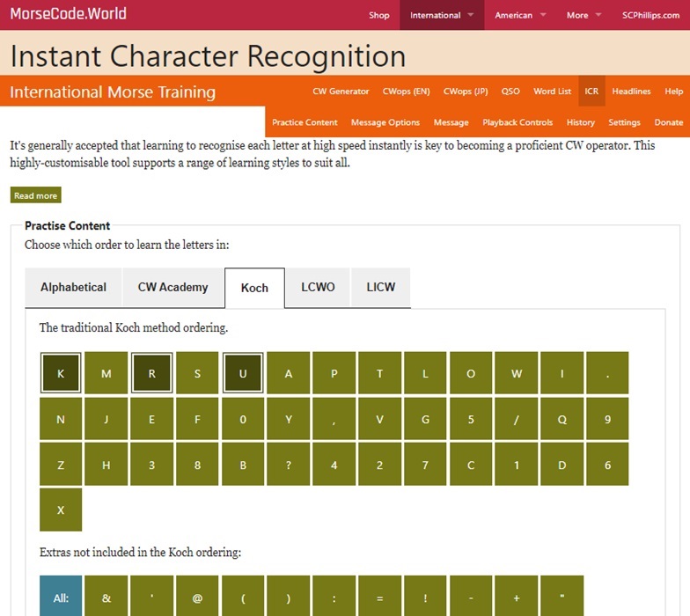
Task: Select the zero digit tile
Action: tap(243, 419)
